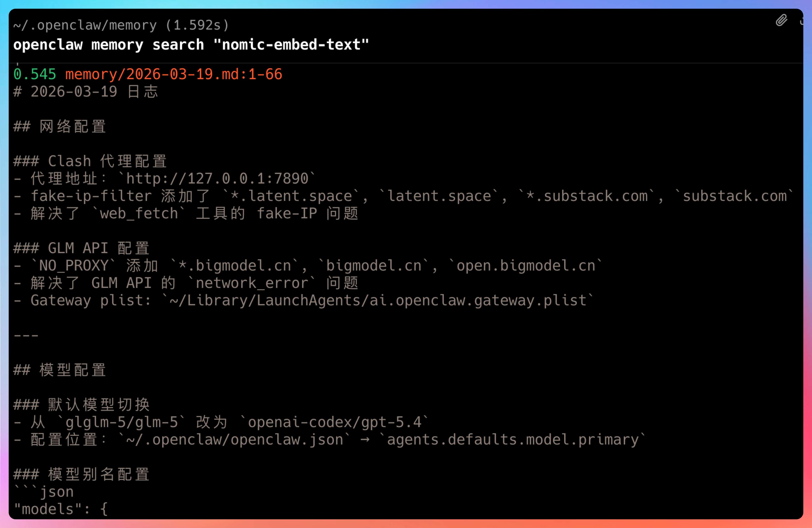Click the open.bigmodel.cn domain text
The height and width of the screenshot is (528, 812).
tap(526, 266)
